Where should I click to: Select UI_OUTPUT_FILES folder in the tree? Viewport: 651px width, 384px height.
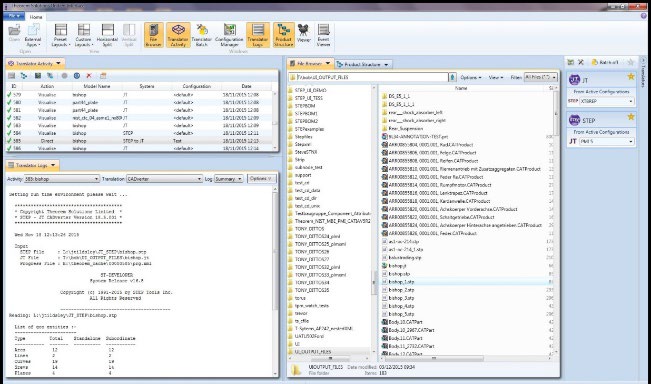click(313, 352)
